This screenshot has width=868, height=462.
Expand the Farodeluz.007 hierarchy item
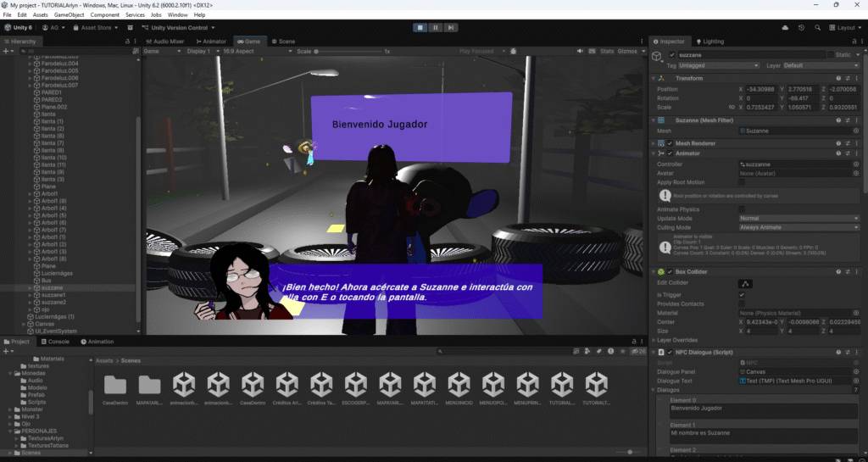(31, 86)
